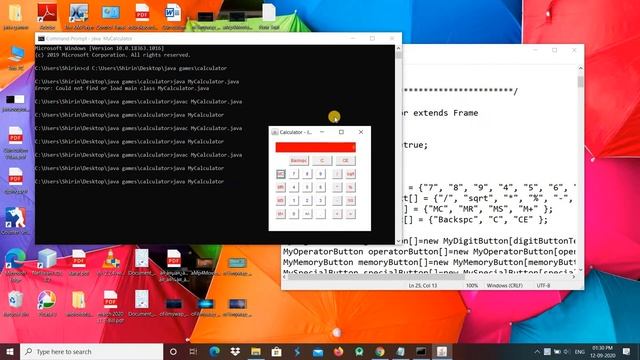Click 'Ln 25, Col 13' in Notepad status bar

[422, 286]
